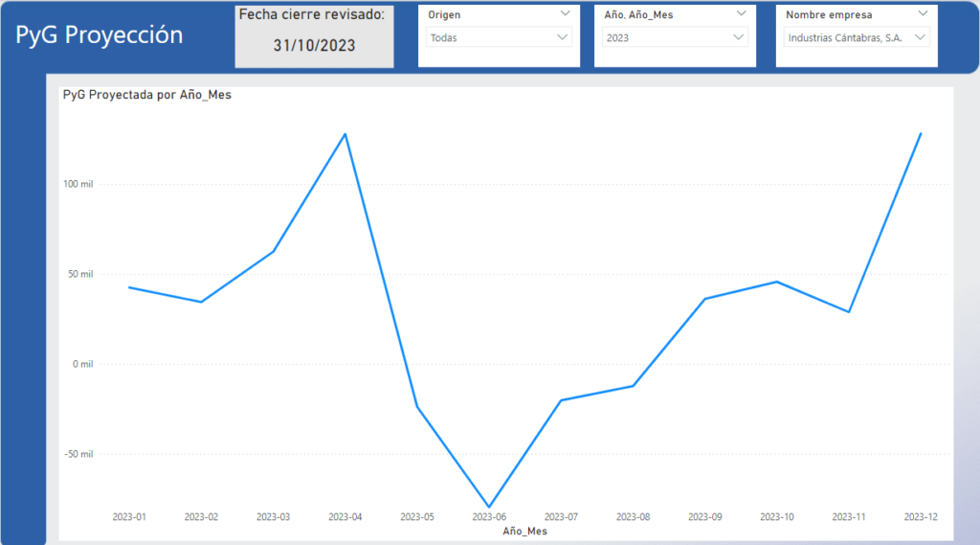Click the 0 mil y-axis label
The height and width of the screenshot is (545, 980).
pyautogui.click(x=81, y=364)
